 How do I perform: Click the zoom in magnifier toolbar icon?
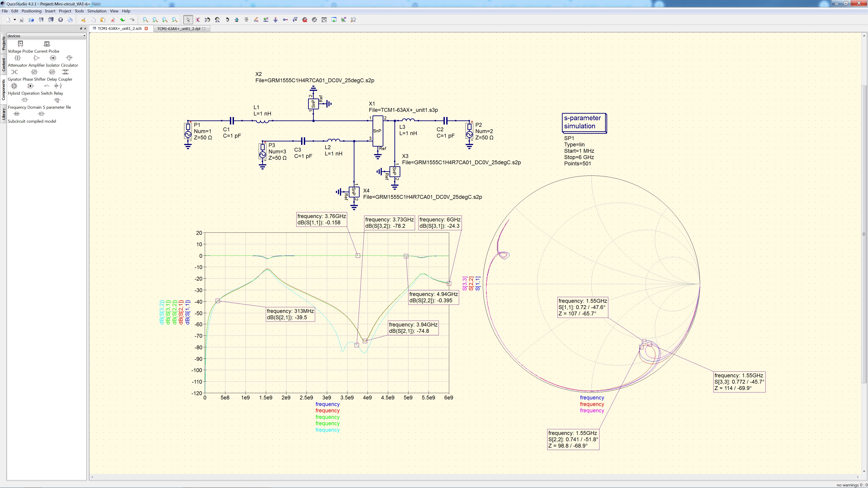click(x=165, y=19)
